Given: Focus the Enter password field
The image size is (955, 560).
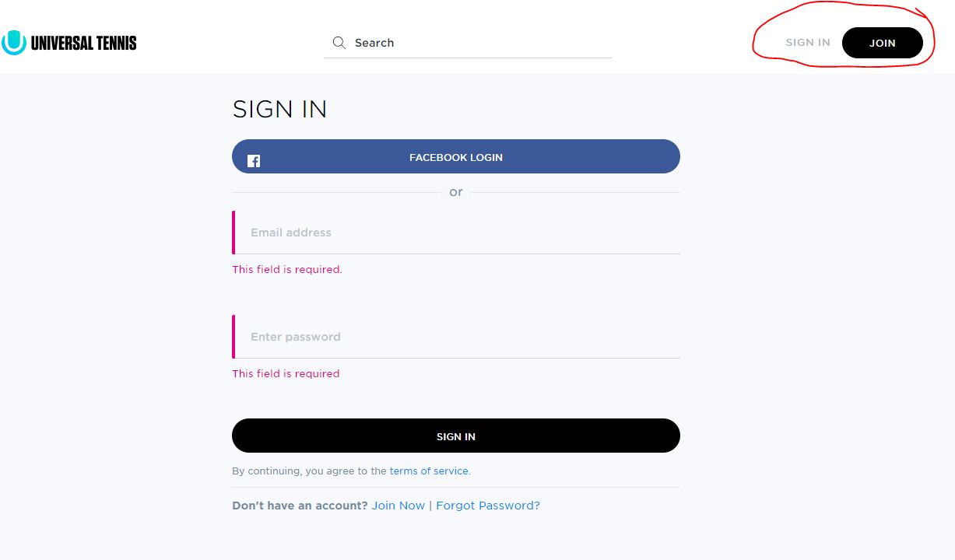Looking at the screenshot, I should 457,337.
